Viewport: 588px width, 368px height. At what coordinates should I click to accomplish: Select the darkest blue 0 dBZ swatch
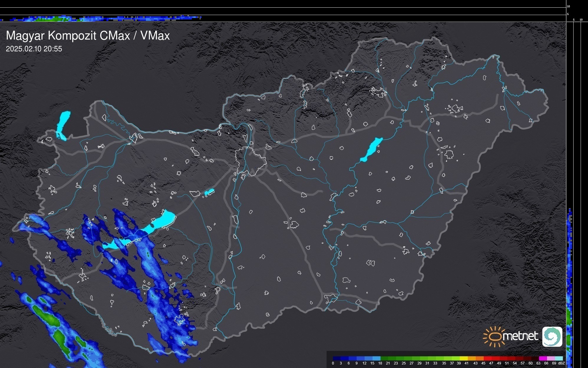tap(337, 358)
